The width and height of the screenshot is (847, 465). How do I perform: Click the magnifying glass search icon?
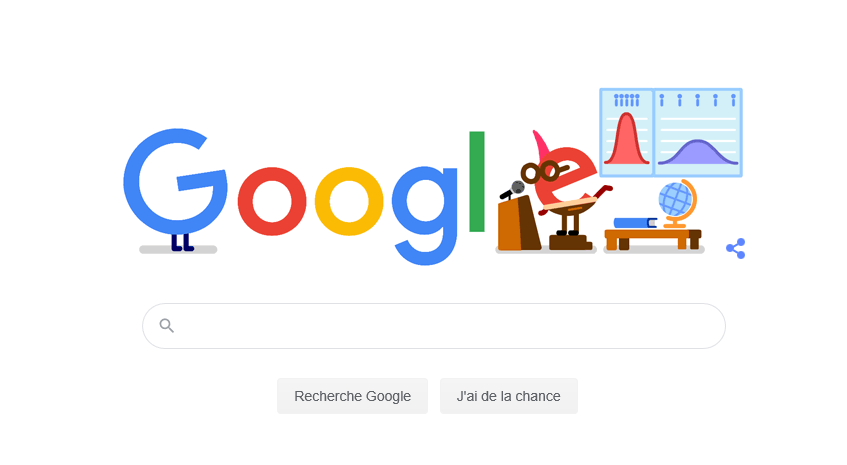click(x=166, y=326)
